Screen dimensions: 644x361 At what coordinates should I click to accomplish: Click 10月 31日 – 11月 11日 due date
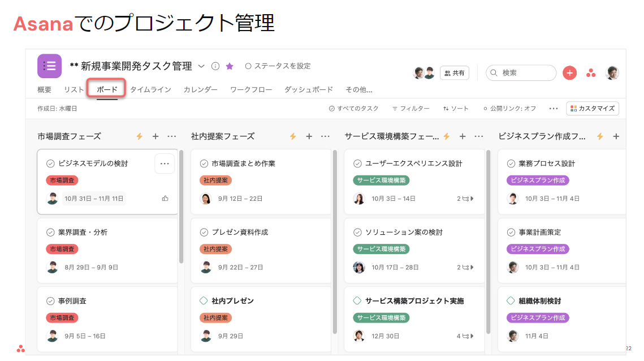[x=94, y=199]
